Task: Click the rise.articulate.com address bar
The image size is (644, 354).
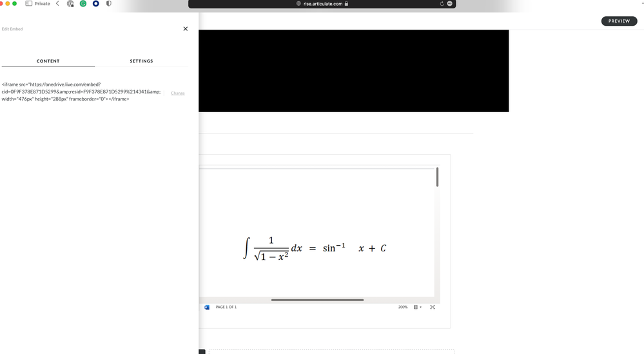Action: point(322,4)
